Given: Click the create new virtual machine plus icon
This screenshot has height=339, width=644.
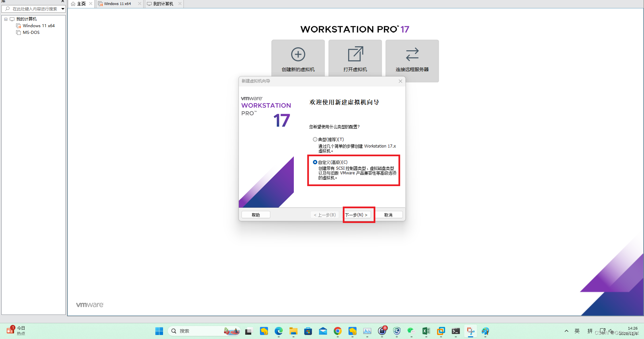Looking at the screenshot, I should (x=298, y=54).
